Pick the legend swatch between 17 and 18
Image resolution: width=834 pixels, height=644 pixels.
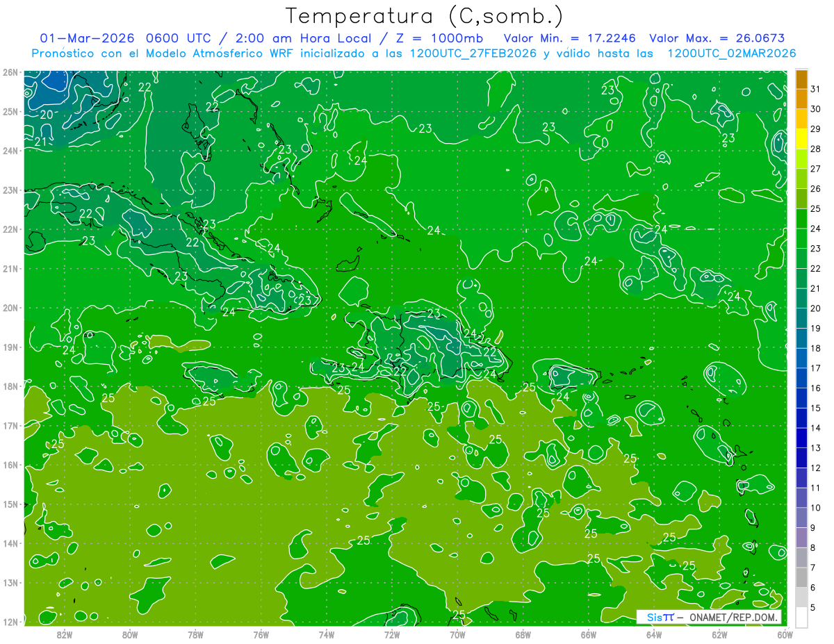pos(801,358)
